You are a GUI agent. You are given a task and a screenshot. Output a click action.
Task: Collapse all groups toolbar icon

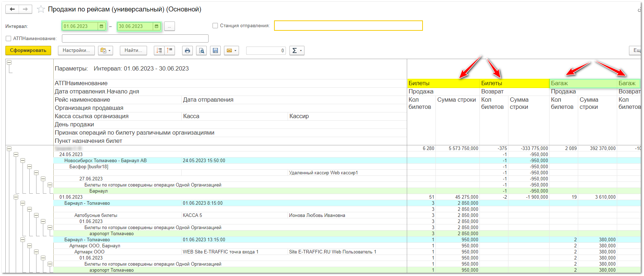pos(170,50)
